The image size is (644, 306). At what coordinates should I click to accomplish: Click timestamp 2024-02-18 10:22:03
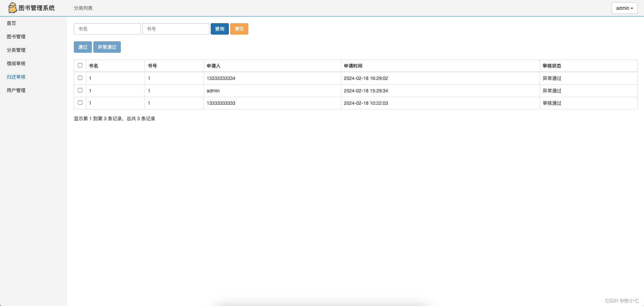pos(366,103)
